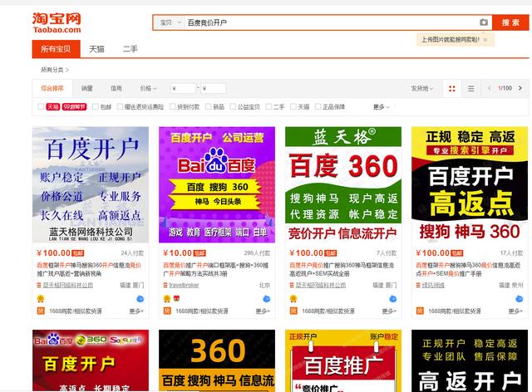Check the 赠送退货运费险 filter
Screen dimensions: 532x392
120,107
